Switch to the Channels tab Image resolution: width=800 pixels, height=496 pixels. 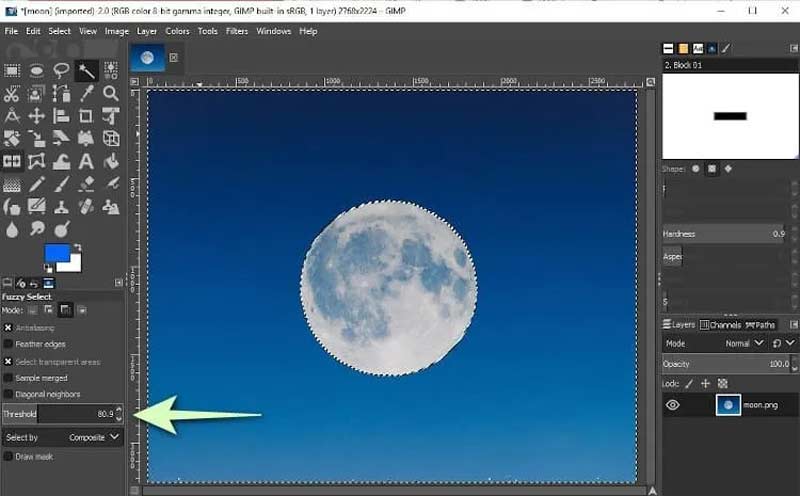coord(722,325)
